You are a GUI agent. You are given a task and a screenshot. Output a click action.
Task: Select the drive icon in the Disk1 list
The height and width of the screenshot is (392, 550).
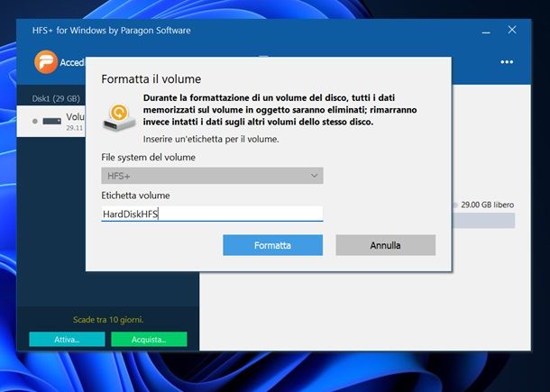pyautogui.click(x=52, y=121)
